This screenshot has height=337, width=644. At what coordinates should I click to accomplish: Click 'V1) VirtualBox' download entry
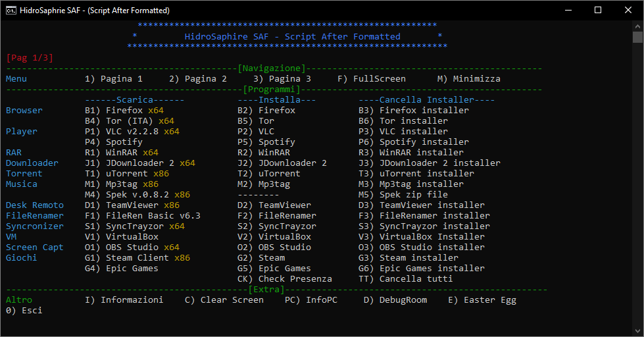[122, 237]
